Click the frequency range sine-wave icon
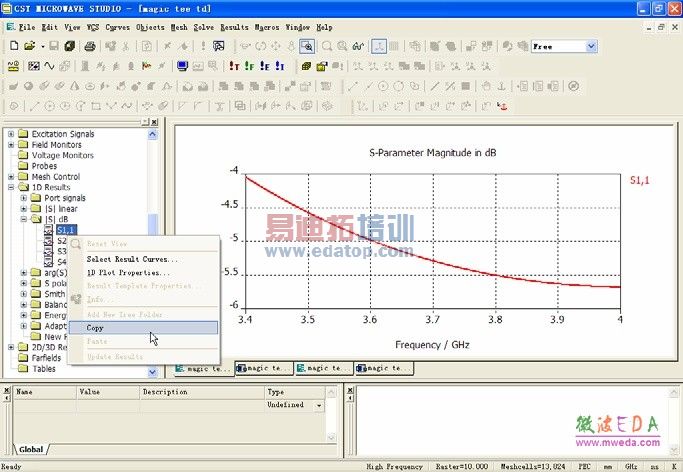The width and height of the screenshot is (683, 472). [x=49, y=66]
